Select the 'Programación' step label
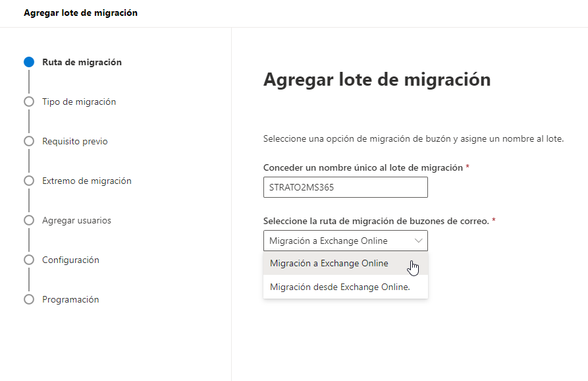The image size is (588, 381). [x=70, y=299]
